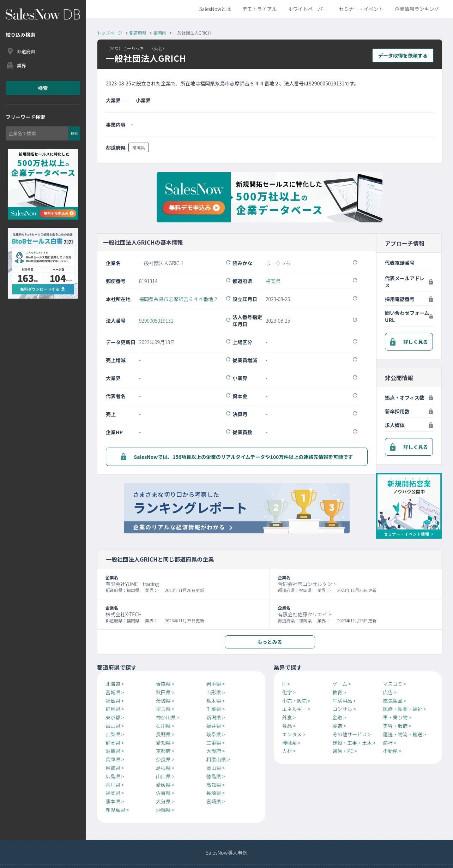Click lock icon beside 新卒採用数
Viewport: 453px width, 868px height.
click(431, 411)
